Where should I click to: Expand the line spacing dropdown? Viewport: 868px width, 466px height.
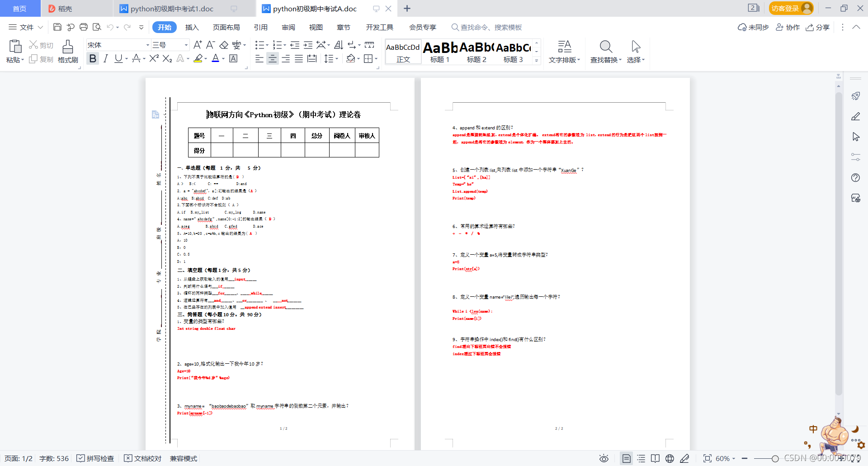[337, 59]
